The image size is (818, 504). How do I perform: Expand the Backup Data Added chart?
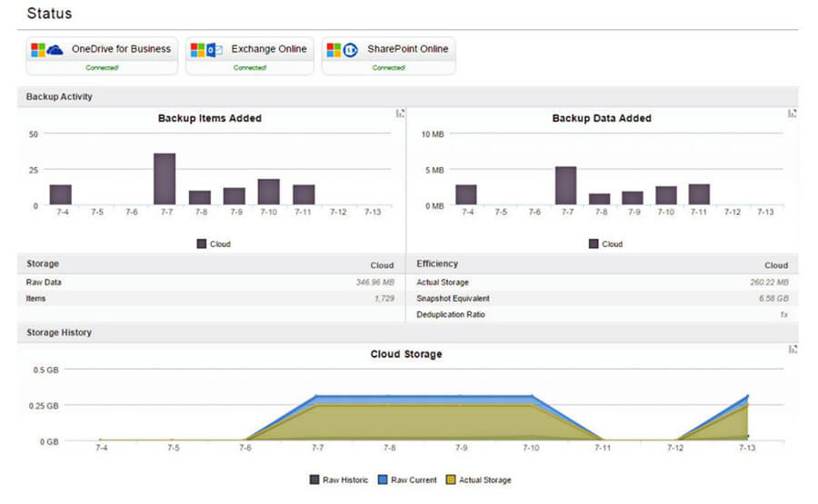coord(792,114)
